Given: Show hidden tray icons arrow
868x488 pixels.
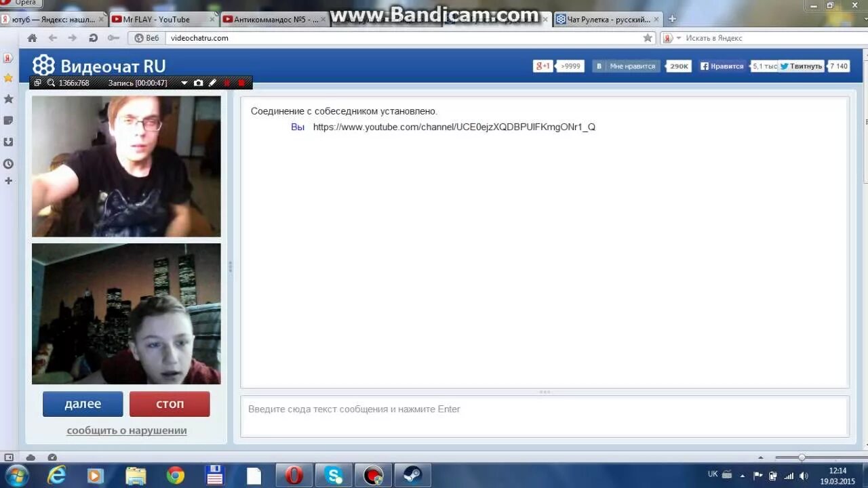Looking at the screenshot, I should point(742,476).
